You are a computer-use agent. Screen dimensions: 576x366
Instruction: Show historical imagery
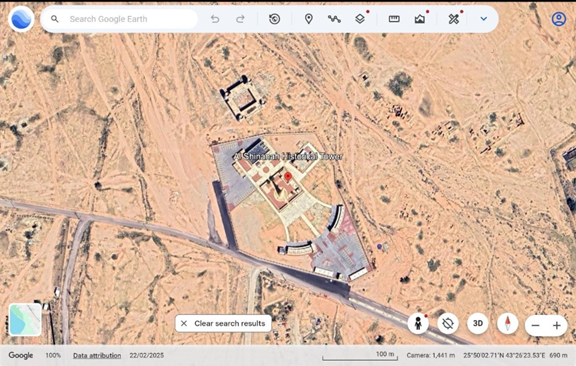pyautogui.click(x=274, y=19)
